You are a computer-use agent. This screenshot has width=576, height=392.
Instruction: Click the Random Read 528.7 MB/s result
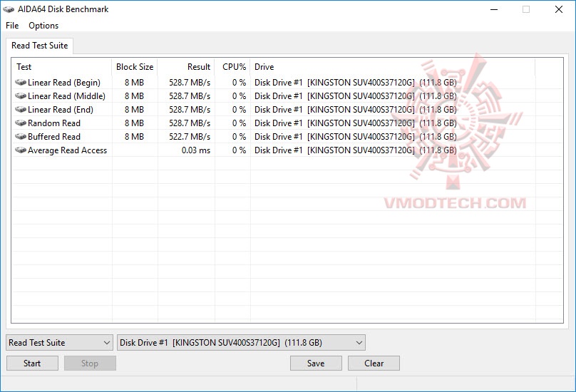(x=190, y=123)
